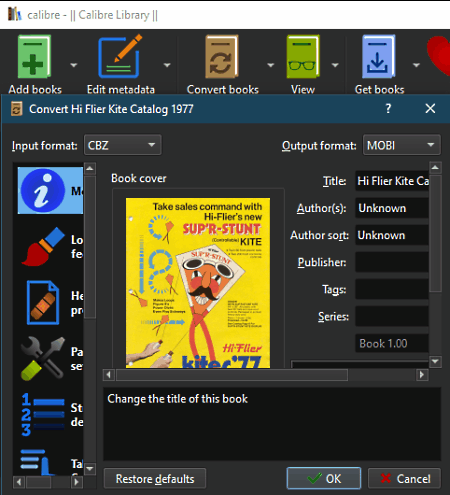450x495 pixels.
Task: Click the Restore defaults button
Action: pos(155,479)
